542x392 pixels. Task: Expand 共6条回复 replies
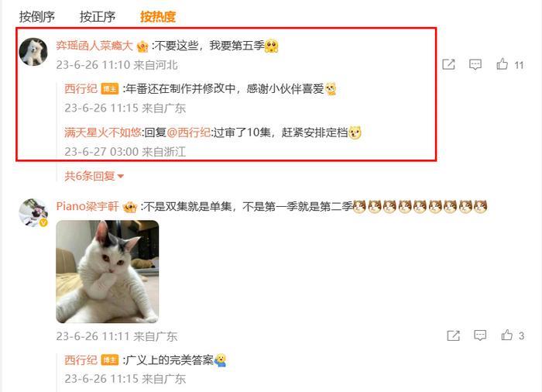[x=94, y=176]
